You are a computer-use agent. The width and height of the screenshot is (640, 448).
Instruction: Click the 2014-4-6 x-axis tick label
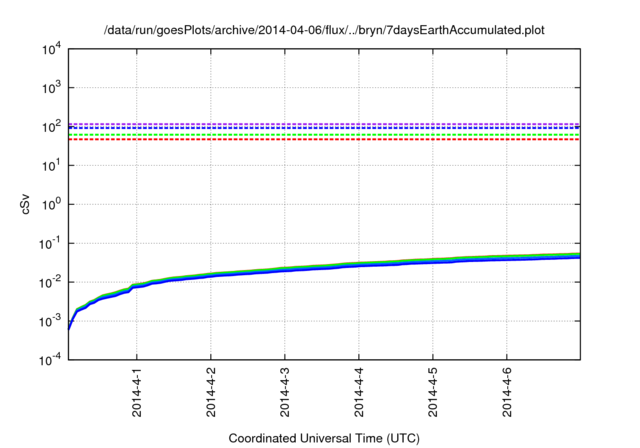point(507,394)
